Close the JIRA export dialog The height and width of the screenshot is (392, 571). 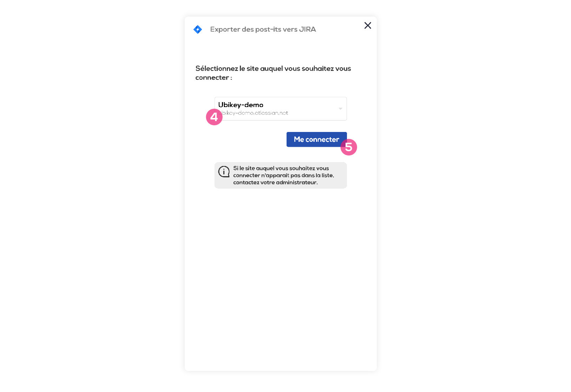click(368, 25)
